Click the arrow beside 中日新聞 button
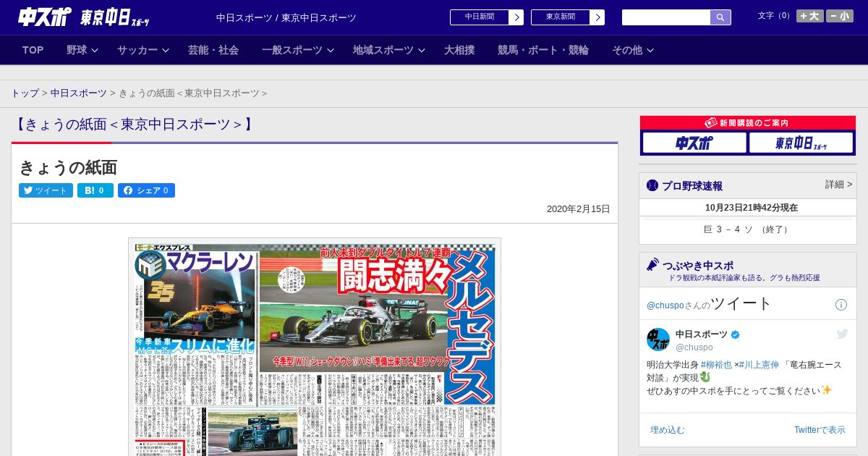The width and height of the screenshot is (868, 456). [516, 17]
